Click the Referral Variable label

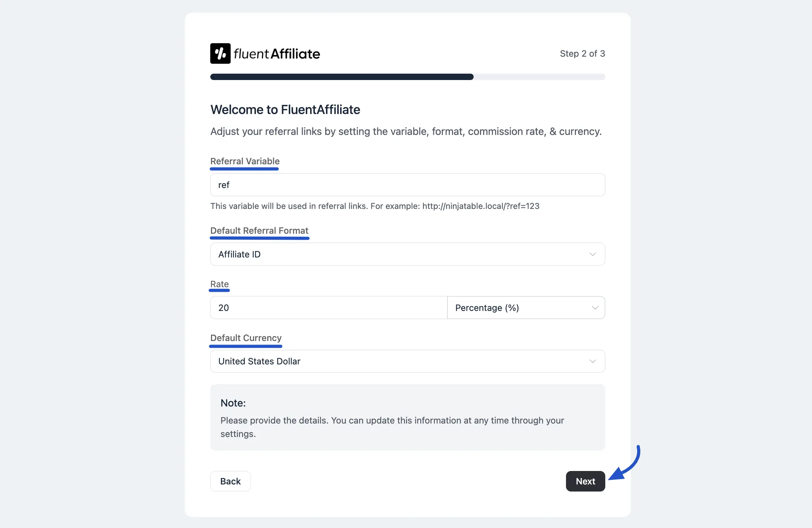245,161
